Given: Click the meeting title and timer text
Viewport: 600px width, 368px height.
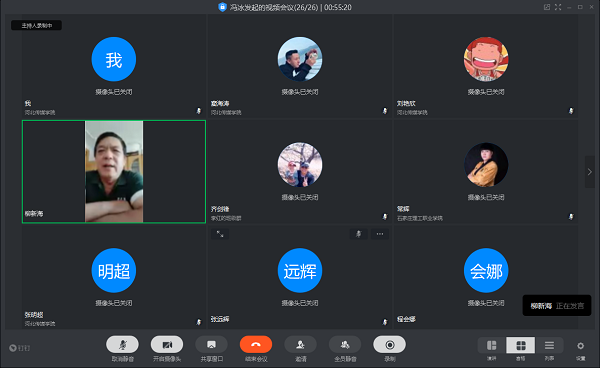Looking at the screenshot, I should point(290,7).
